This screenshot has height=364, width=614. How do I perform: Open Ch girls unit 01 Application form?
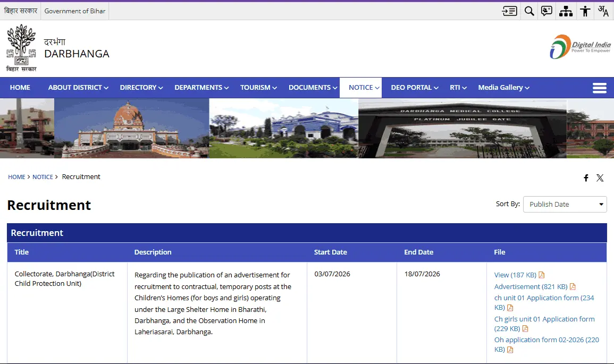click(544, 324)
